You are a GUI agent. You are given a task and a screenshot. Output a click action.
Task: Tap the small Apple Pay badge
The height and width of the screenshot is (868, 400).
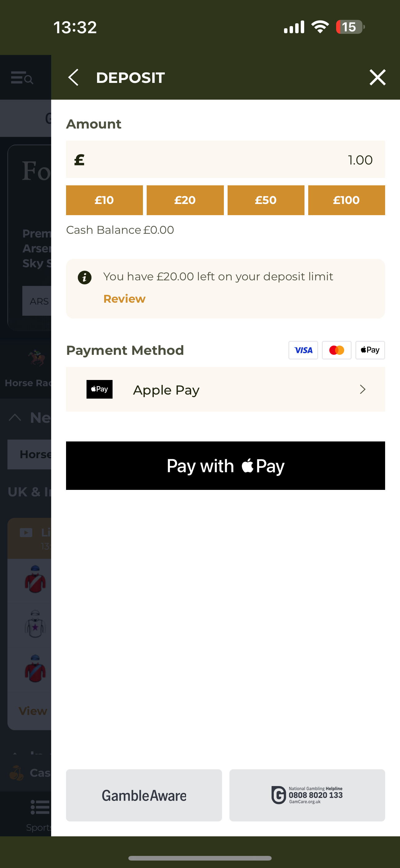click(x=370, y=350)
